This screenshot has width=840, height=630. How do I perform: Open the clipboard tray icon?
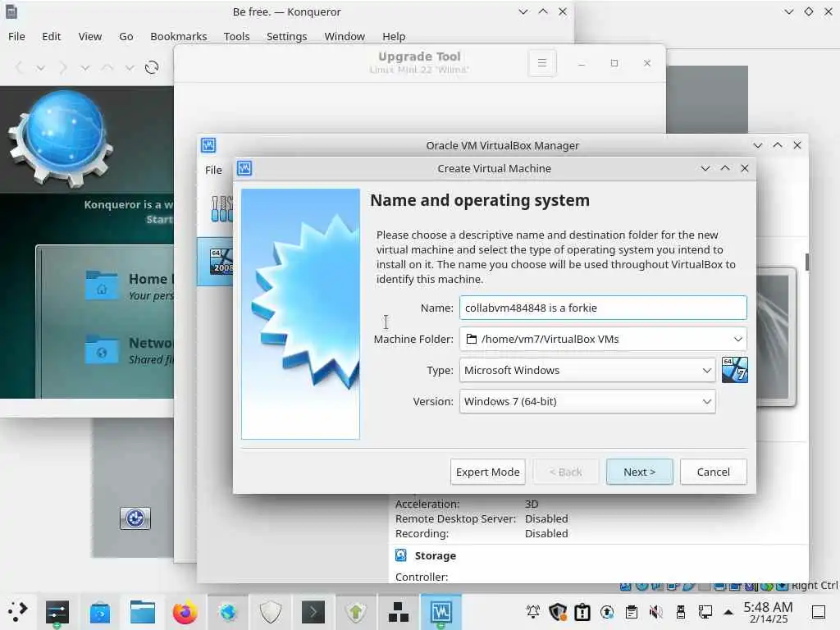[632, 612]
